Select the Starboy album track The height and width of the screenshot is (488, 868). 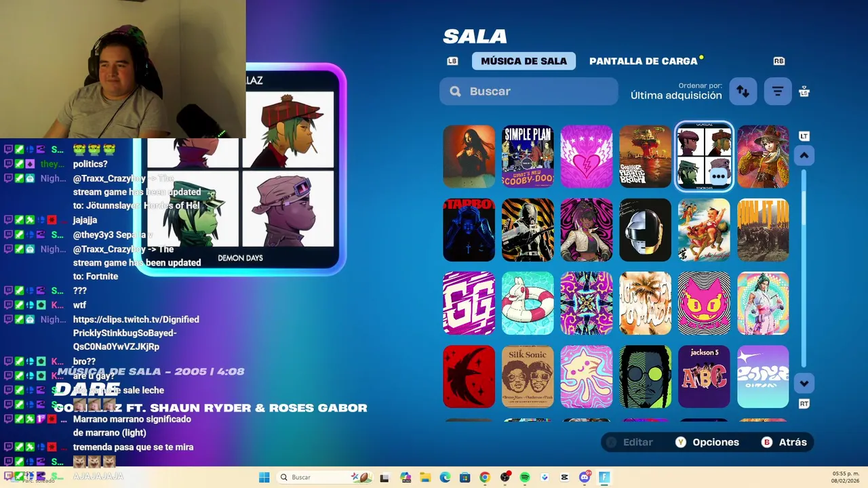pyautogui.click(x=469, y=230)
